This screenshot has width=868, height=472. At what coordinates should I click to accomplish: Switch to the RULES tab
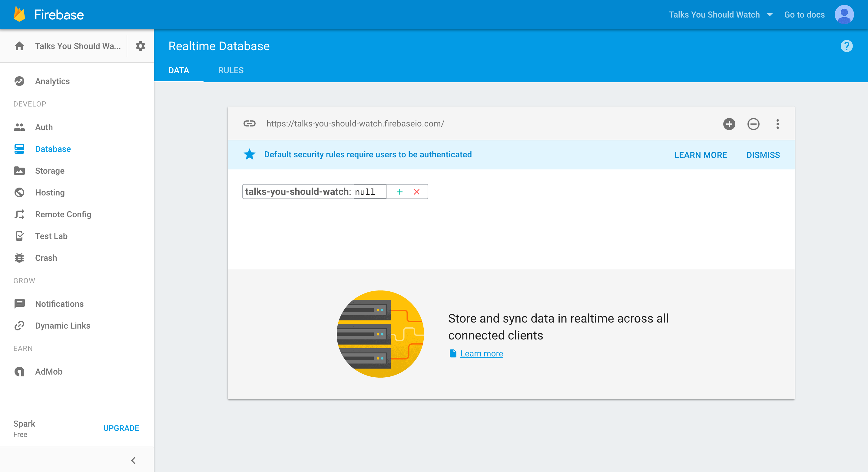point(230,70)
